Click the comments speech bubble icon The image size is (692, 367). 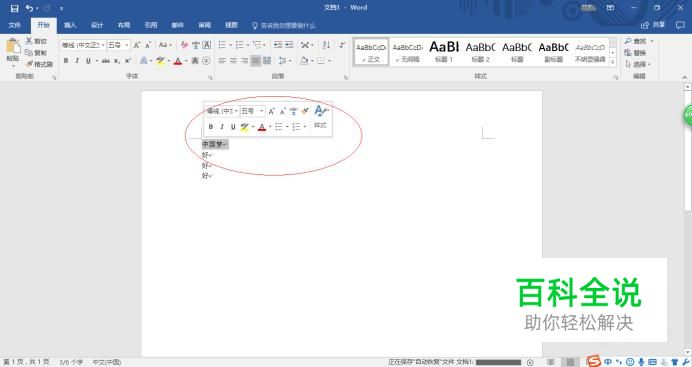pyautogui.click(x=680, y=25)
